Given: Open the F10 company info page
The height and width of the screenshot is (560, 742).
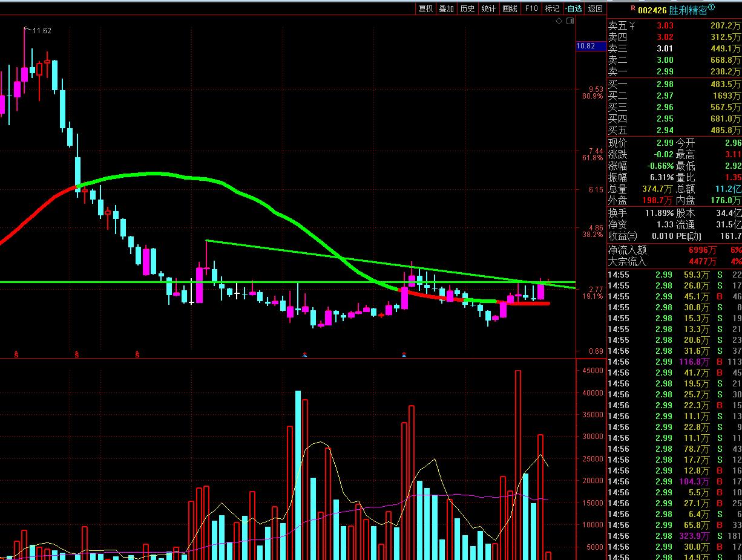Looking at the screenshot, I should 531,8.
